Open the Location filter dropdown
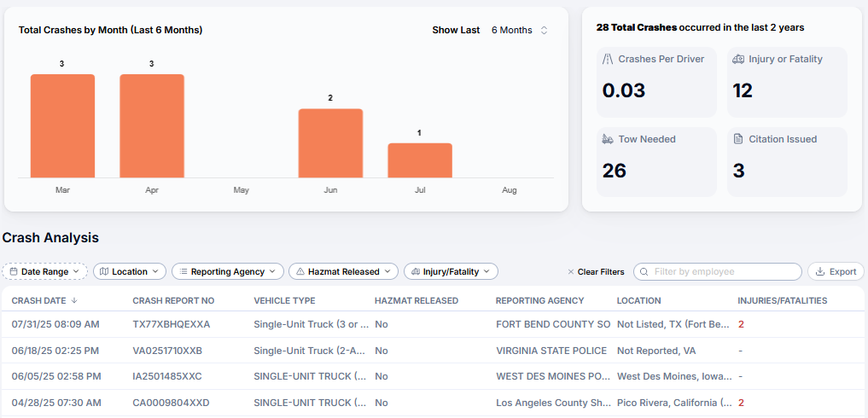The height and width of the screenshot is (418, 868). tap(130, 271)
